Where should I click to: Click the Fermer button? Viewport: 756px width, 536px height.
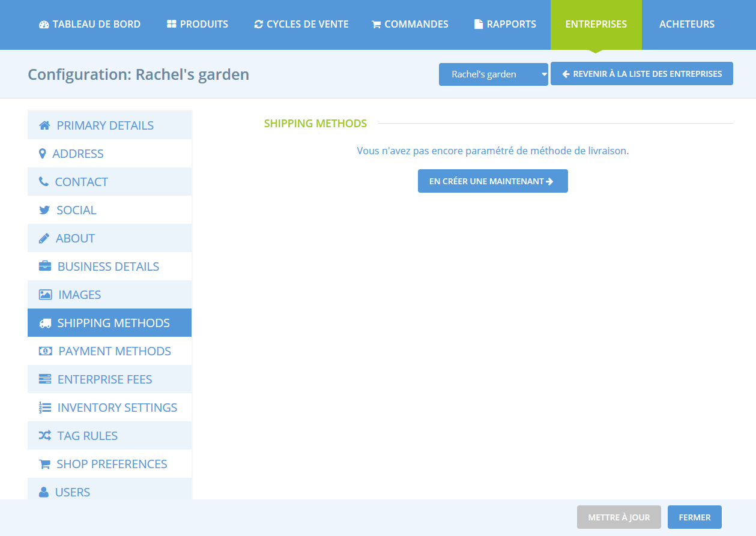click(x=695, y=517)
